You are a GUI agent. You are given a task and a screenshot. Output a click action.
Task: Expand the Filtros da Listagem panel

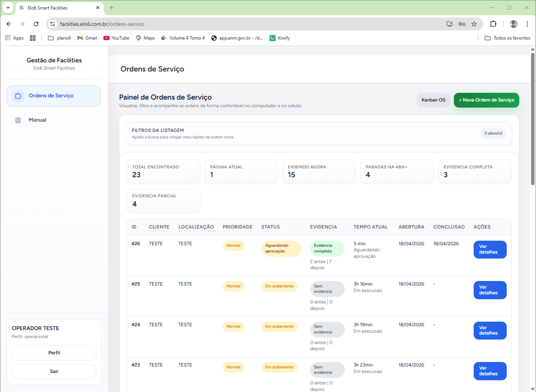(x=319, y=133)
